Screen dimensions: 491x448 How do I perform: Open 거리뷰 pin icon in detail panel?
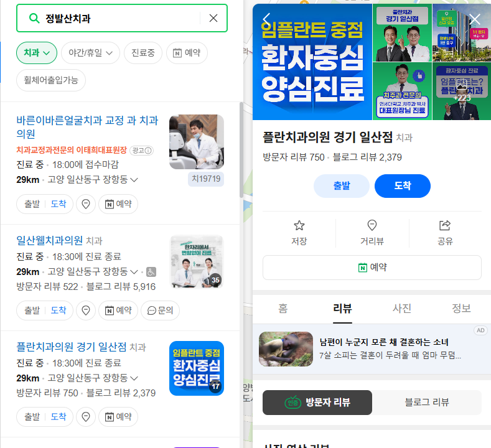click(372, 225)
